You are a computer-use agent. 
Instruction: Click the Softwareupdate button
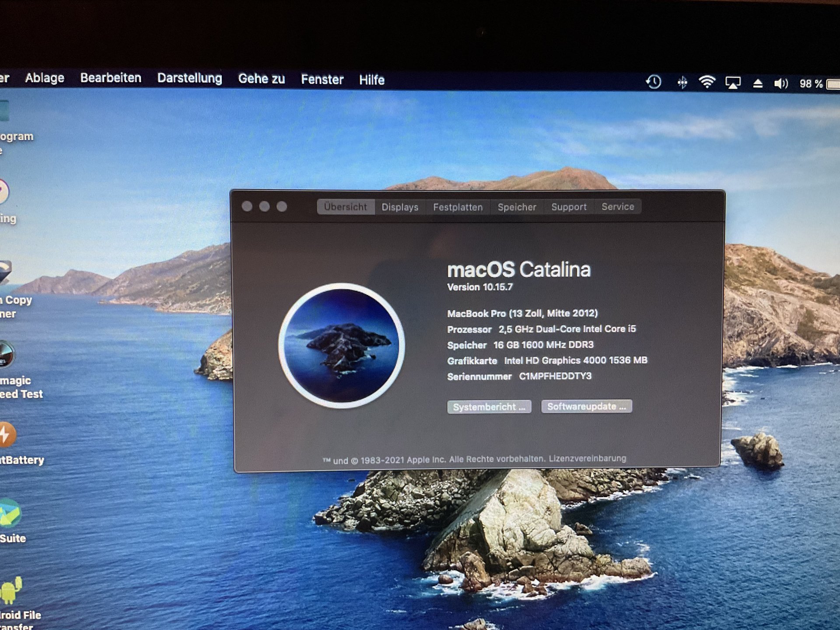587,406
